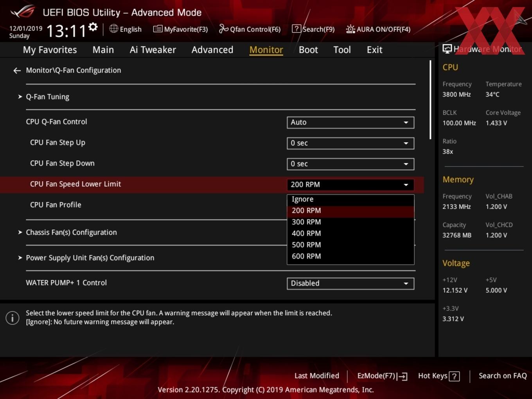Viewport: 532px width, 399px height.
Task: Launch Qfan Control(F6)
Action: tap(250, 29)
